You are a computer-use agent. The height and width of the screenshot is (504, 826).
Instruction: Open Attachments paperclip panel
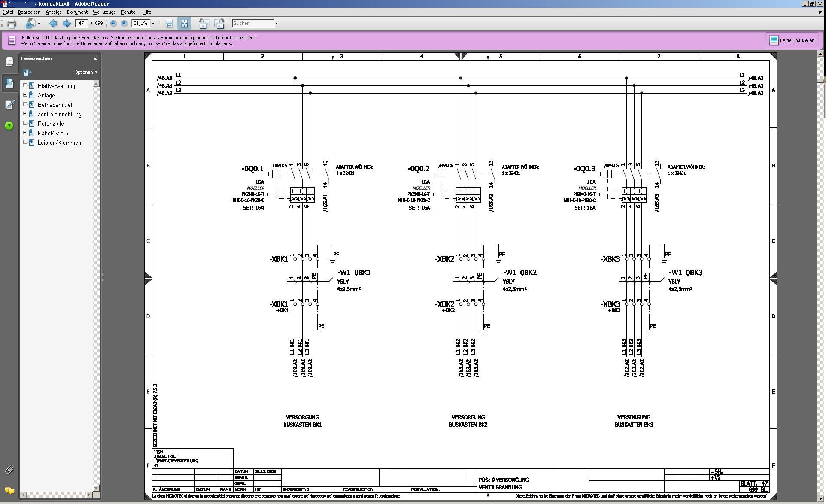(9, 469)
